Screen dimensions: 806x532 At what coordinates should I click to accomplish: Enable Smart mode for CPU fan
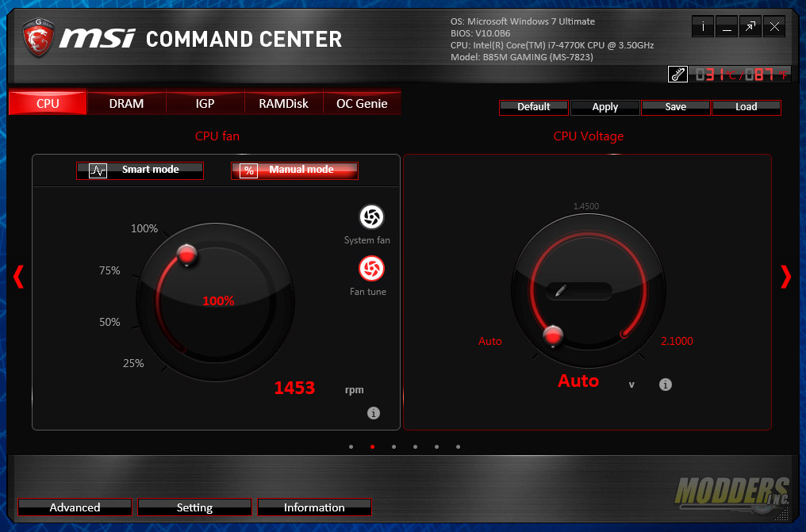coord(140,170)
